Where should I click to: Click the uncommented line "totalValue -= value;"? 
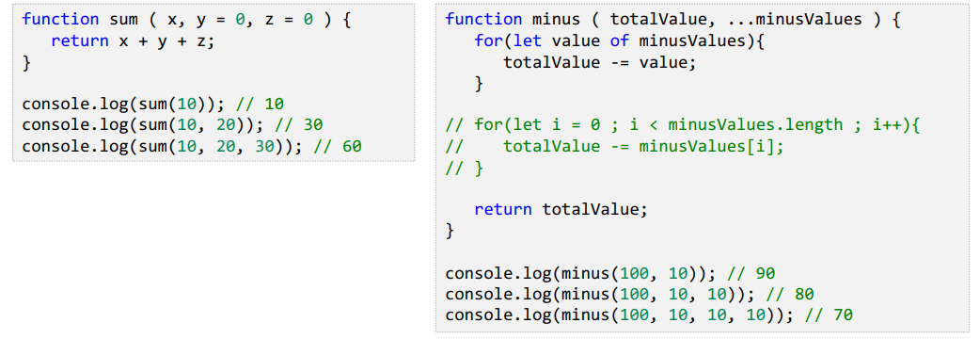[599, 62]
